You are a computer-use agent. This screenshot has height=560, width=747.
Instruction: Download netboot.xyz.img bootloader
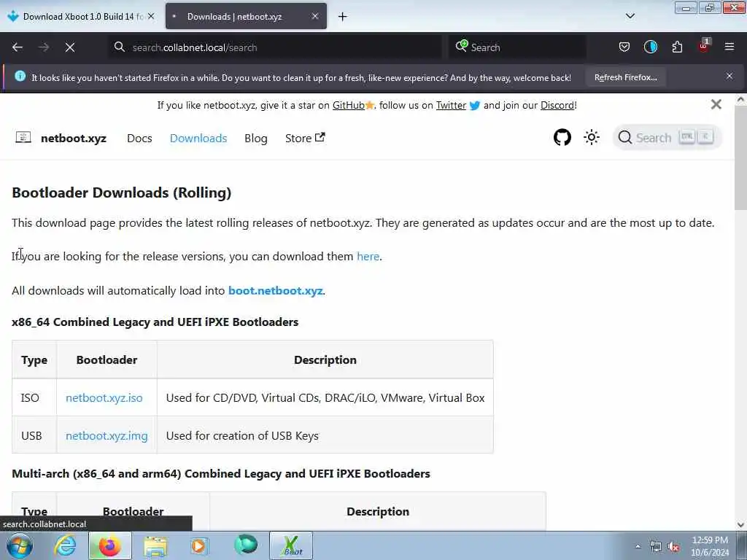coord(107,436)
